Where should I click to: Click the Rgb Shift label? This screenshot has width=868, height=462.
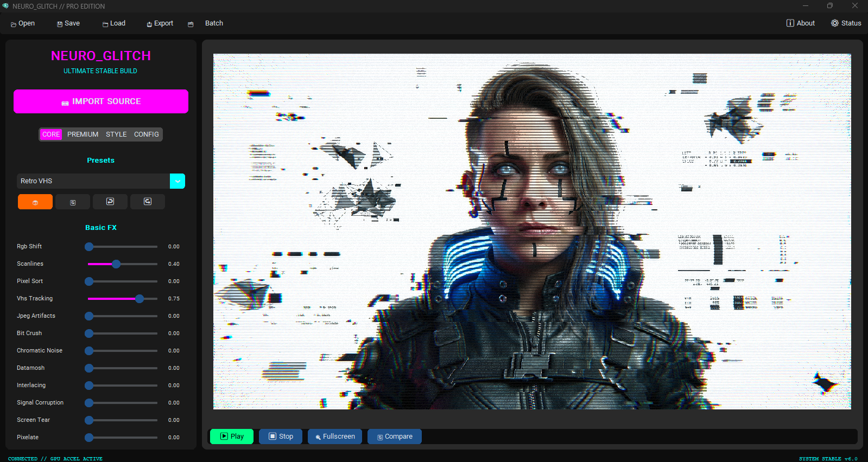29,247
